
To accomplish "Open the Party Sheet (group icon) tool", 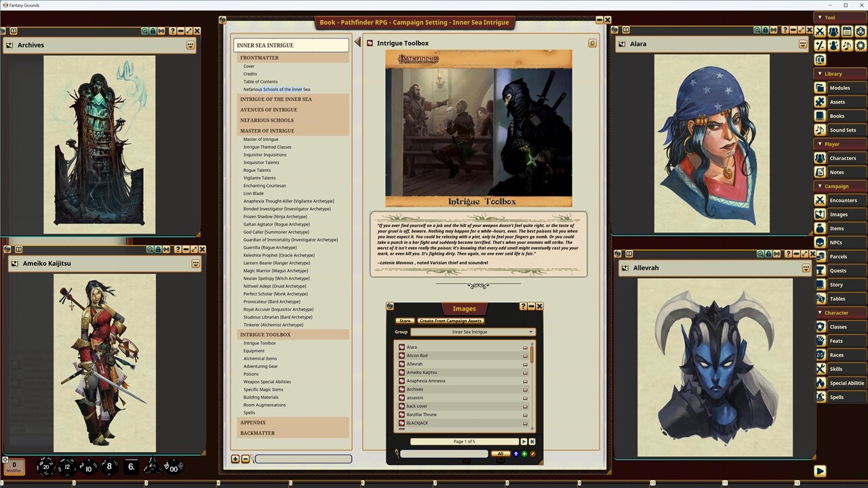I will tap(833, 32).
